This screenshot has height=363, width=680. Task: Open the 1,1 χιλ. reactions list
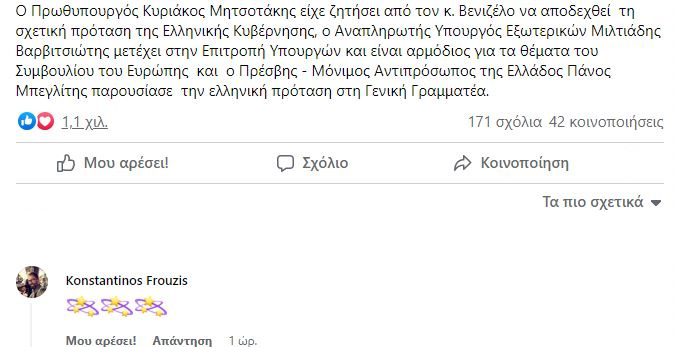pyautogui.click(x=85, y=123)
